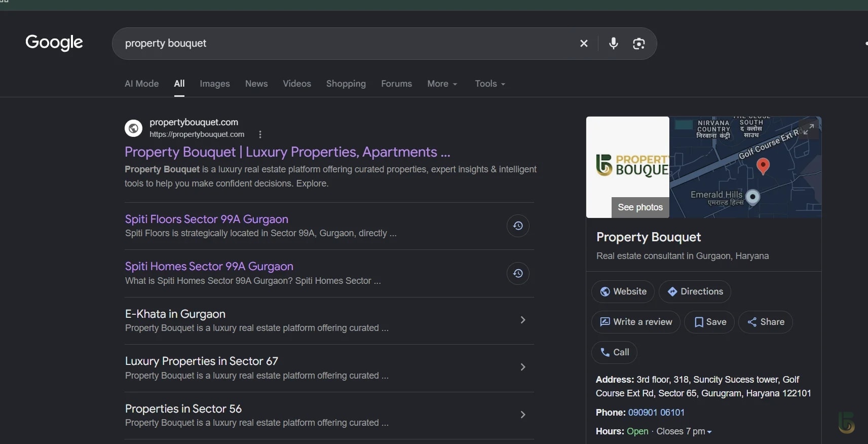
Task: Open the Website button in the business panel
Action: point(623,291)
